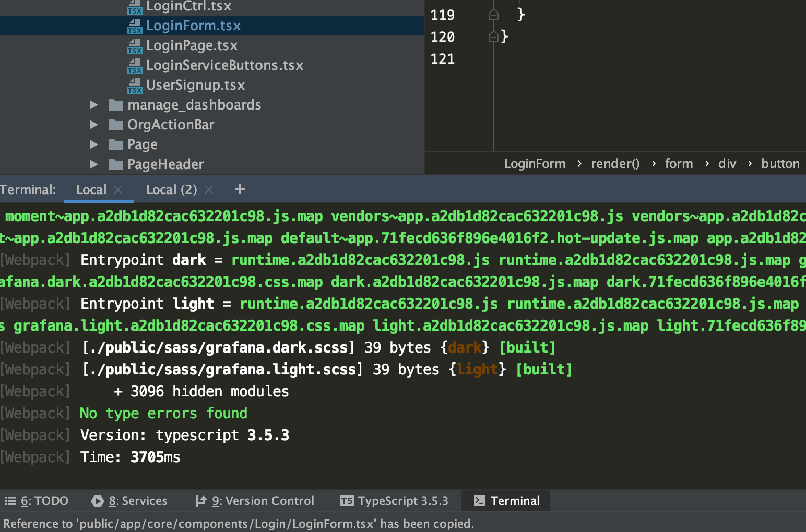Toggle the Terminal tool window
Viewport: 806px width, 532px height.
tap(507, 501)
